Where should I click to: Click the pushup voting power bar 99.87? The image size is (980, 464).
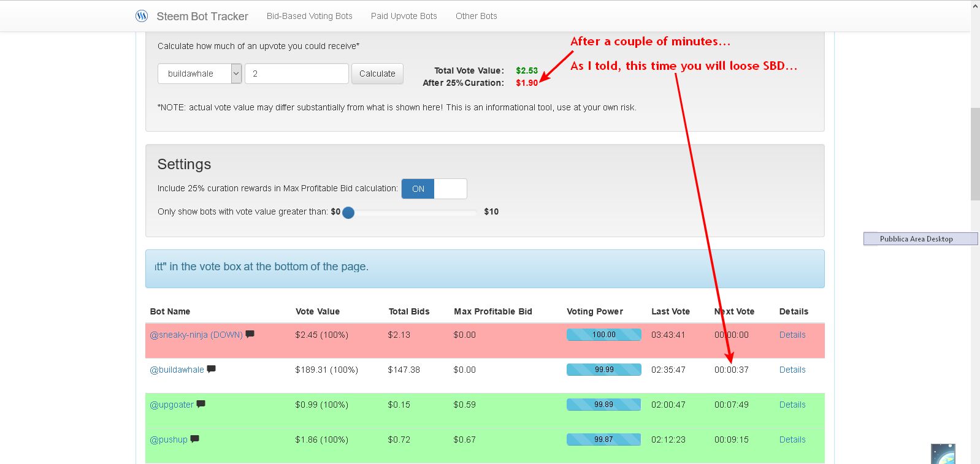click(x=604, y=439)
